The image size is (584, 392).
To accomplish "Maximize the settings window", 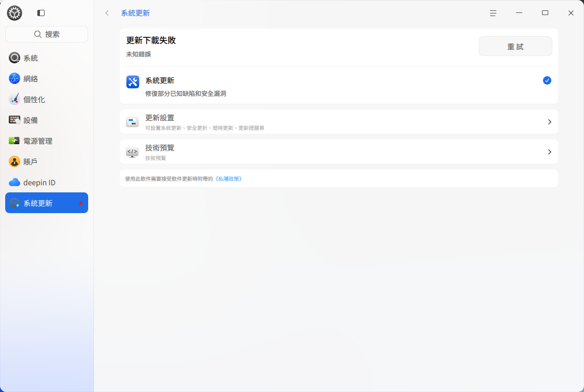I will [x=545, y=13].
